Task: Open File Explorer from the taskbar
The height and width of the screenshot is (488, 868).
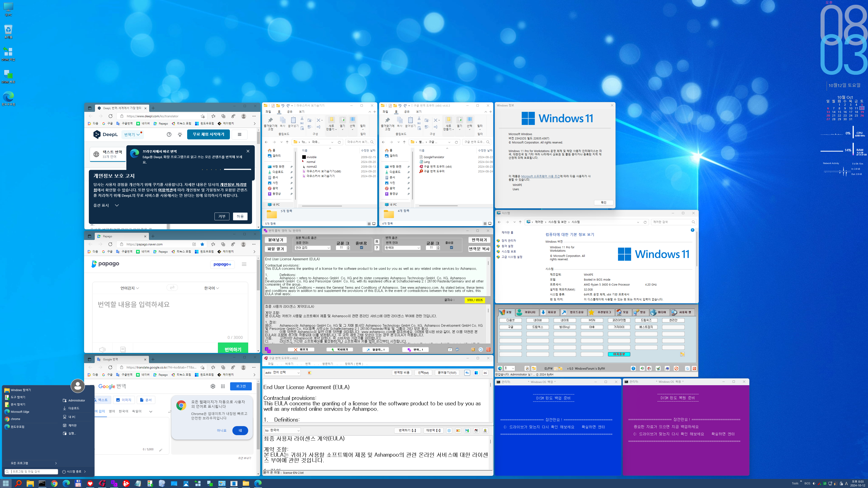Action: tap(30, 483)
